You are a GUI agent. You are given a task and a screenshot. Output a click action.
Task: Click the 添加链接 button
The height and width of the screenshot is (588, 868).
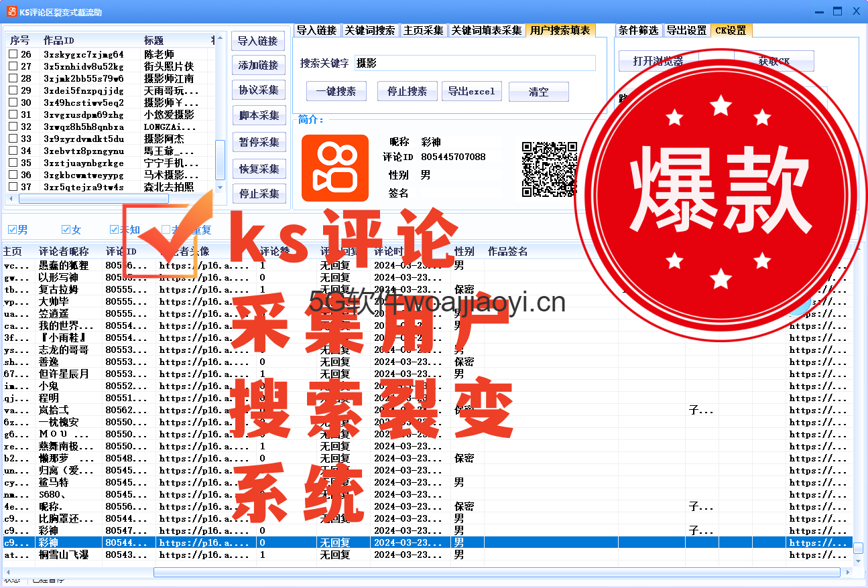tap(259, 65)
